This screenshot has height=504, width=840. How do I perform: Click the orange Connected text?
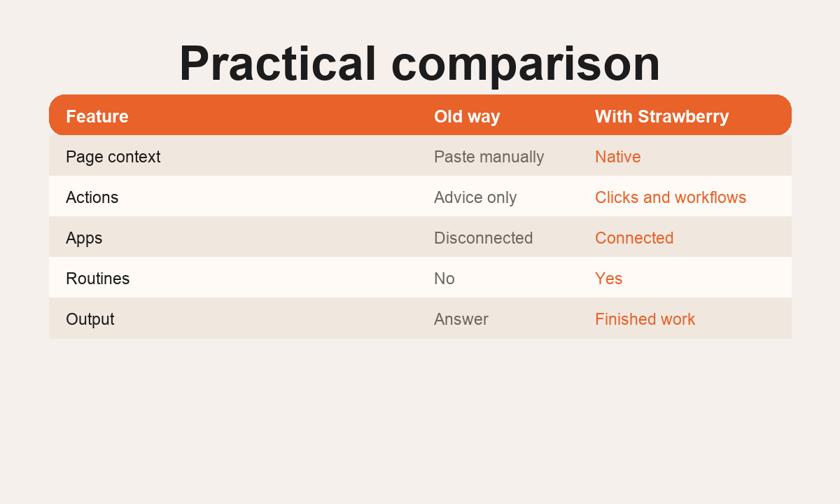pos(634,238)
